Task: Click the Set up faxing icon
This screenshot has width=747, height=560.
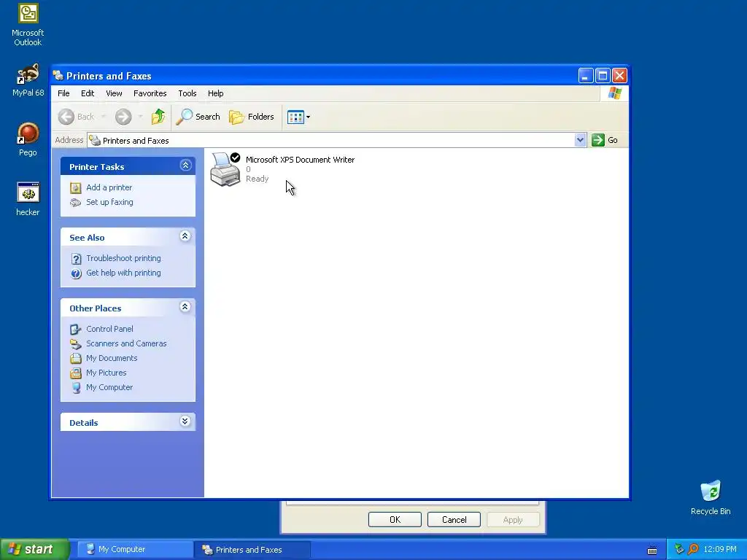Action: pyautogui.click(x=76, y=203)
